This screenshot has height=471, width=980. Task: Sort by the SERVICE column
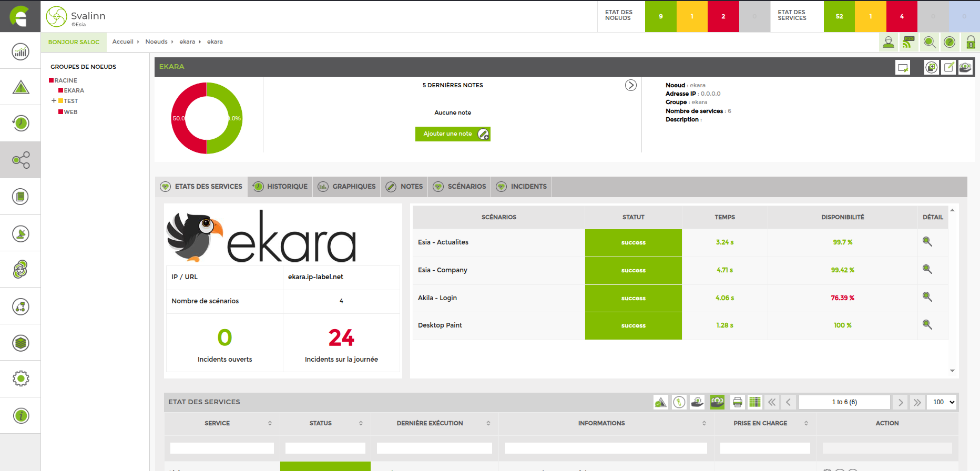pyautogui.click(x=218, y=423)
